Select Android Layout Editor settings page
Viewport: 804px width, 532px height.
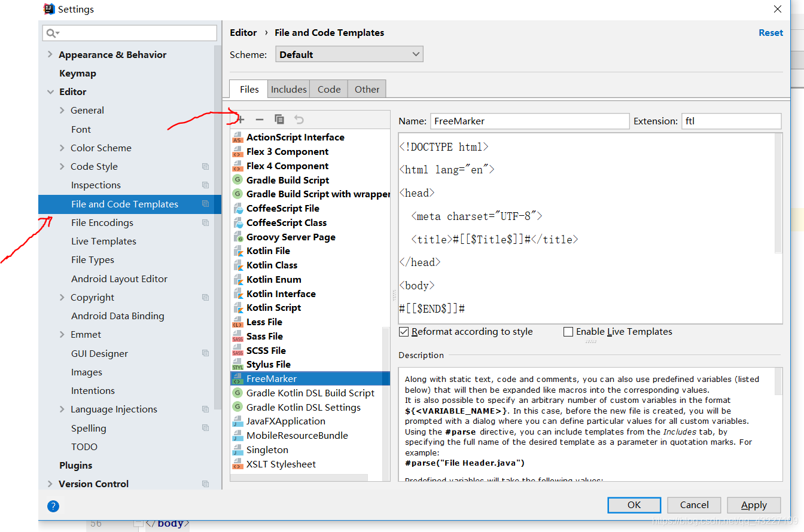(x=120, y=279)
